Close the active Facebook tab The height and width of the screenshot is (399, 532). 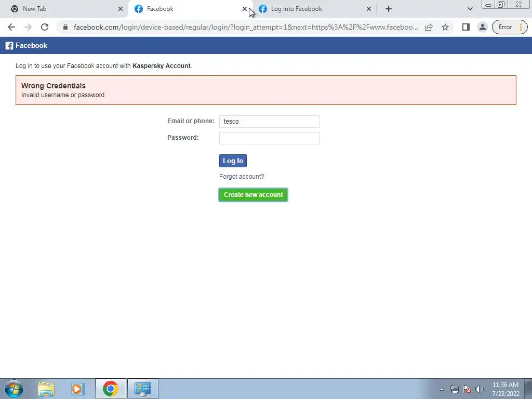245,9
